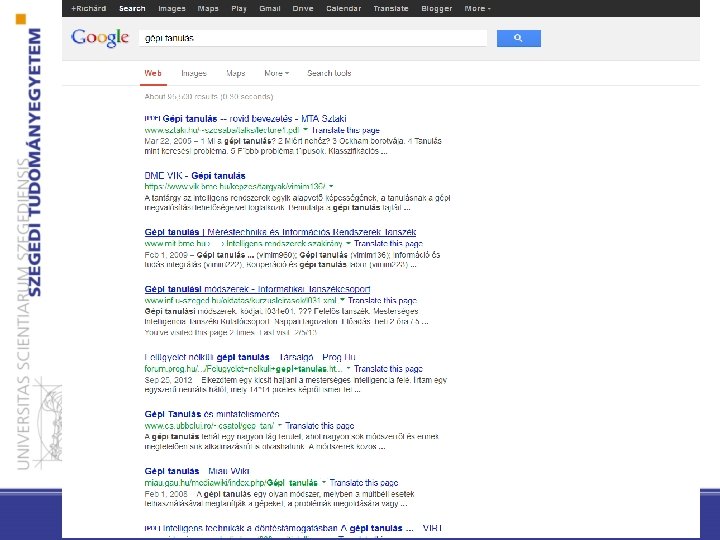Click the blue search magnifier button
Viewport: 720px width, 540px height.
(x=518, y=38)
